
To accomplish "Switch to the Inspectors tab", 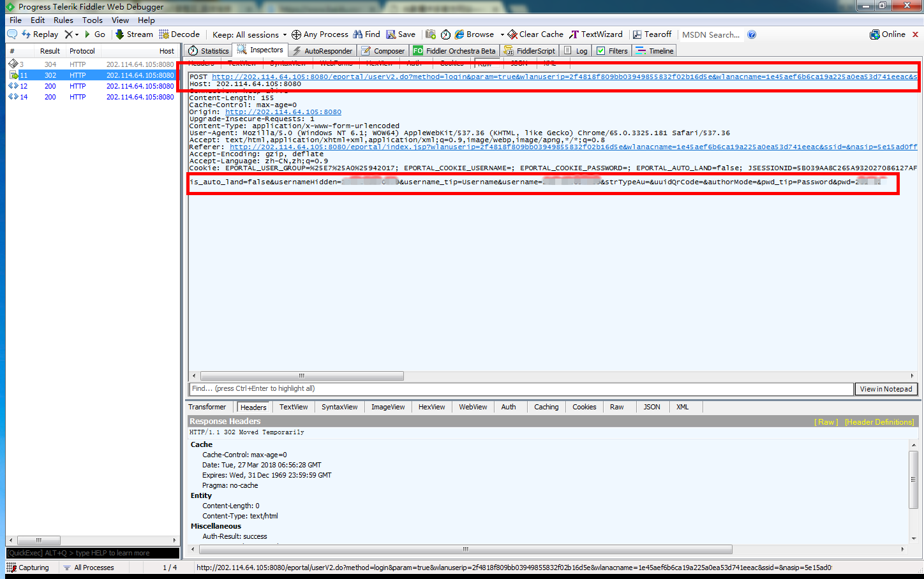I will [x=260, y=50].
